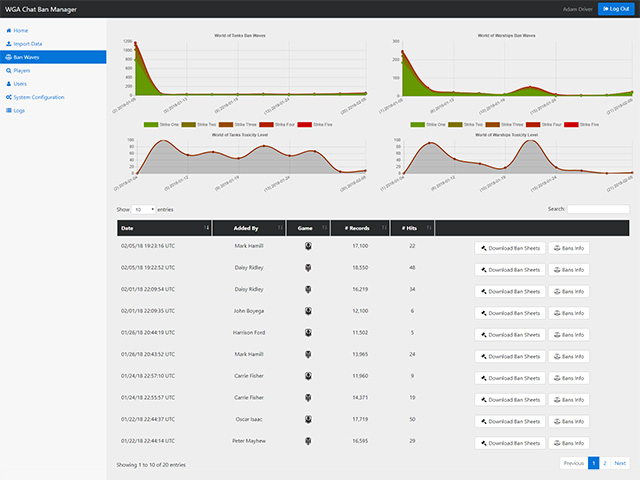This screenshot has width=640, height=480.
Task: Click the game icon in the John Boyega row
Action: [308, 311]
